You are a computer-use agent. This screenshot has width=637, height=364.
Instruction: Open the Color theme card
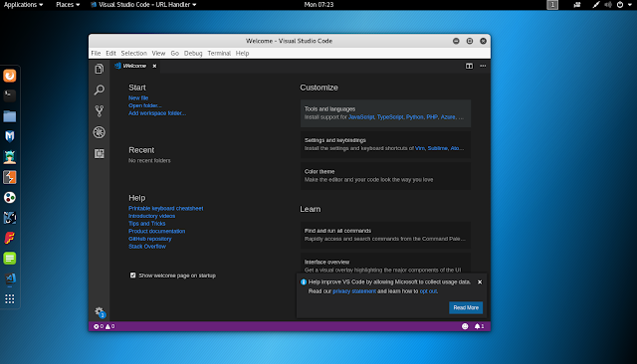[x=385, y=176]
